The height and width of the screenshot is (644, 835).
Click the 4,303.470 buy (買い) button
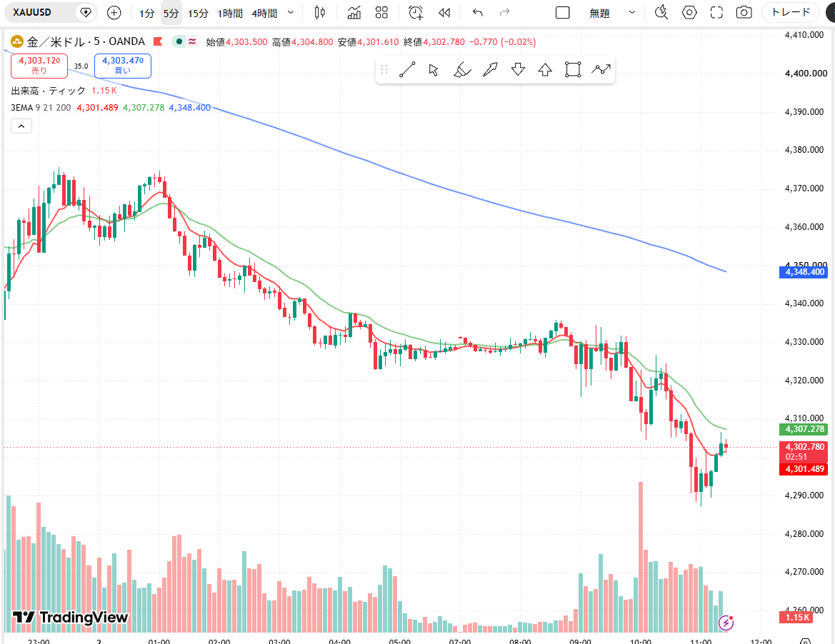(x=123, y=66)
